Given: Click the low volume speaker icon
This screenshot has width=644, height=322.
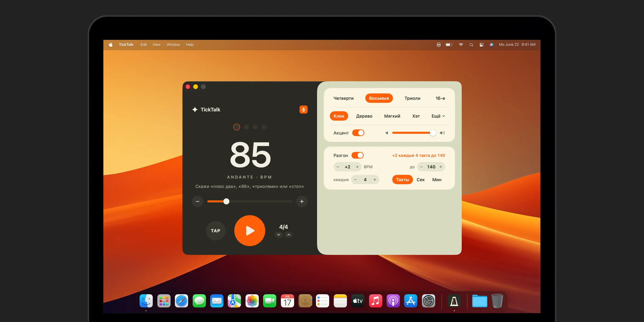Looking at the screenshot, I should [387, 133].
